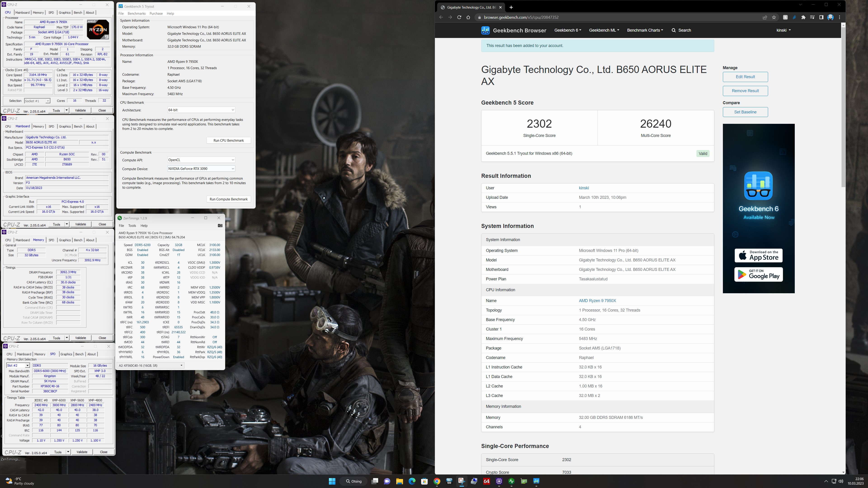This screenshot has width=868, height=488.
Task: Switch to Bench tab in top CPU-Z window
Action: [78, 12]
